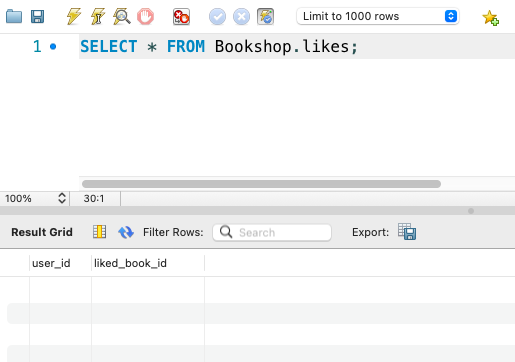
Task: Adjust the 100% zoom stepper
Action: [x=62, y=198]
